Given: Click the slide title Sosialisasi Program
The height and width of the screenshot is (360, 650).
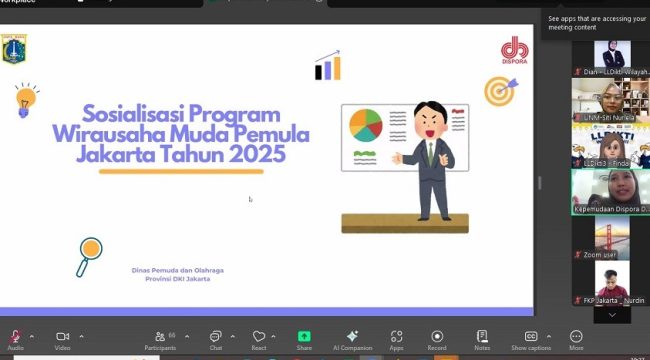Looking at the screenshot, I should (181, 114).
